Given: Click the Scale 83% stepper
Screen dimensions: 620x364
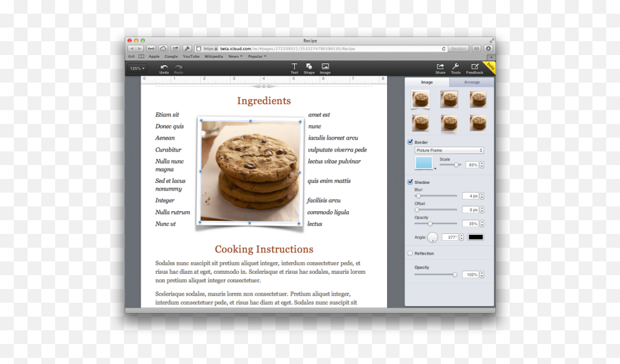Looking at the screenshot, I should (482, 164).
